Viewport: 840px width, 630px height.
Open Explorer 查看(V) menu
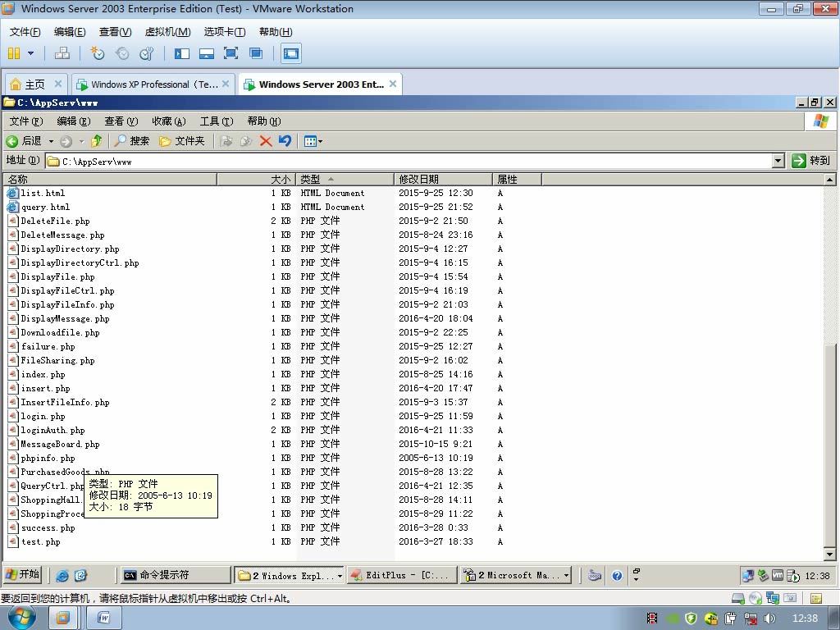click(121, 121)
